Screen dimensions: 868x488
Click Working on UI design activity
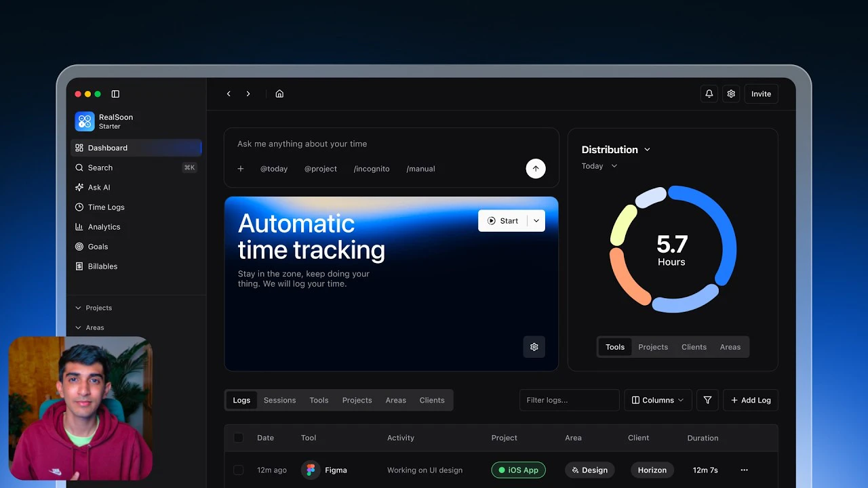click(x=425, y=470)
